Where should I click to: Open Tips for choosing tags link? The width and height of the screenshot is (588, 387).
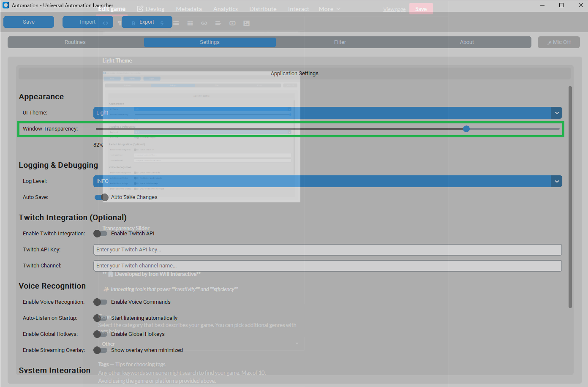point(140,364)
